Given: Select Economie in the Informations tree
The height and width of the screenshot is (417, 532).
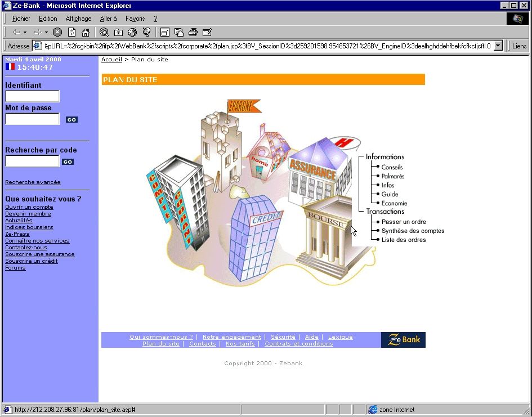Looking at the screenshot, I should [394, 203].
